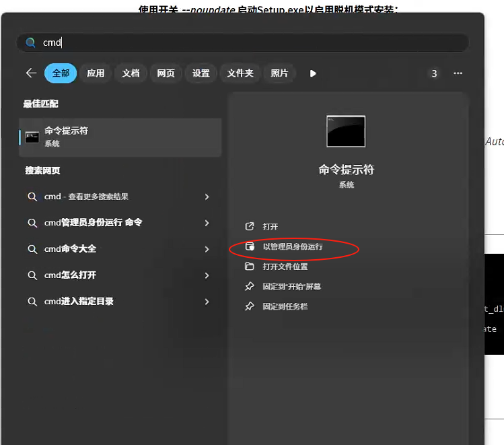This screenshot has width=504, height=445.
Task: Switch to the 文档 filter tab
Action: (x=131, y=73)
